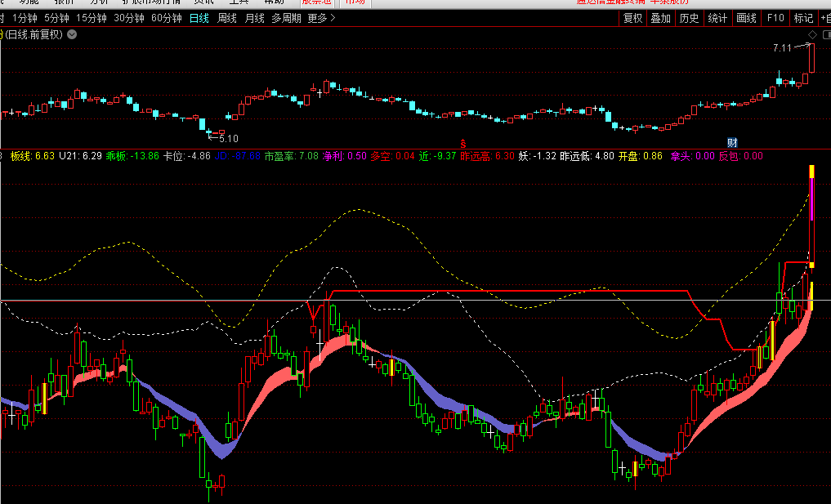
Task: Click the diamond icon above the chart
Action: (x=812, y=34)
